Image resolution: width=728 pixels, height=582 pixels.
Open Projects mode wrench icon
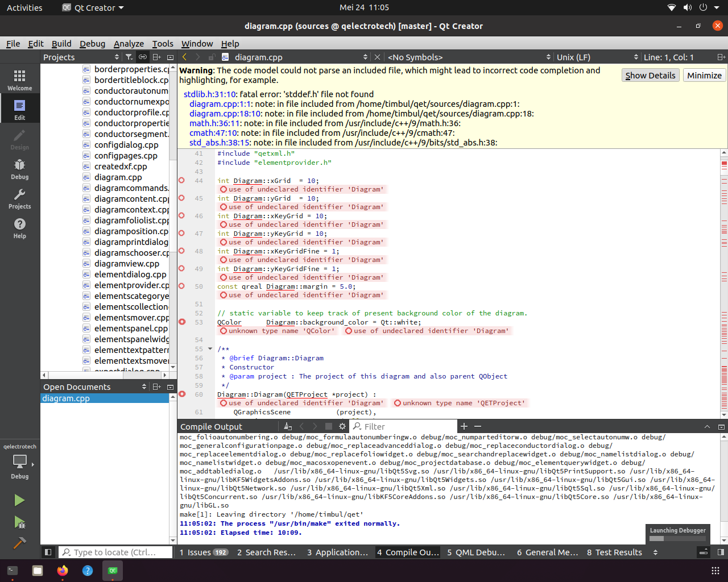point(19,198)
